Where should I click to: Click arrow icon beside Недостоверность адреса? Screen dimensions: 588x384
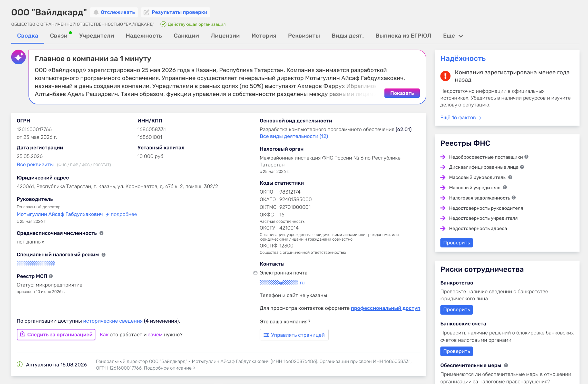[443, 228]
